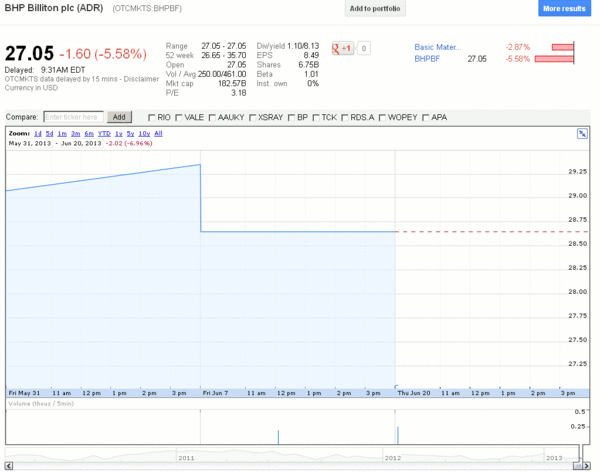Click the Basic Materials red performance bar

click(x=563, y=47)
